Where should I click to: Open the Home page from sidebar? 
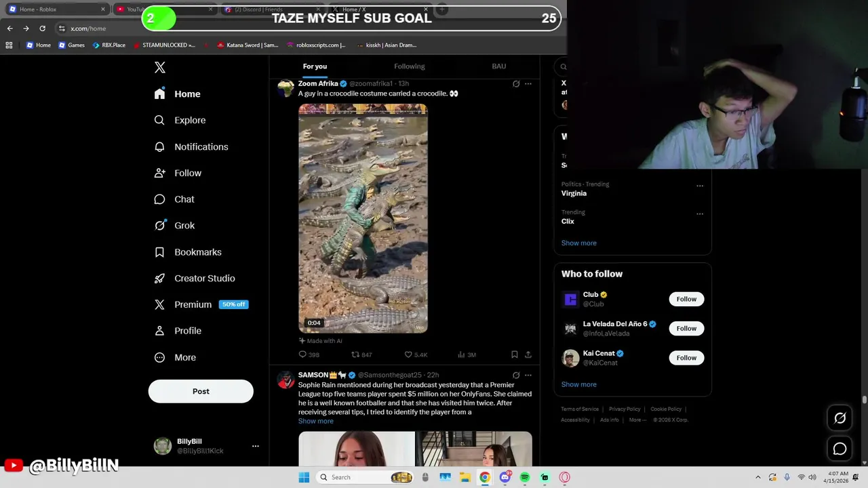pyautogui.click(x=178, y=94)
